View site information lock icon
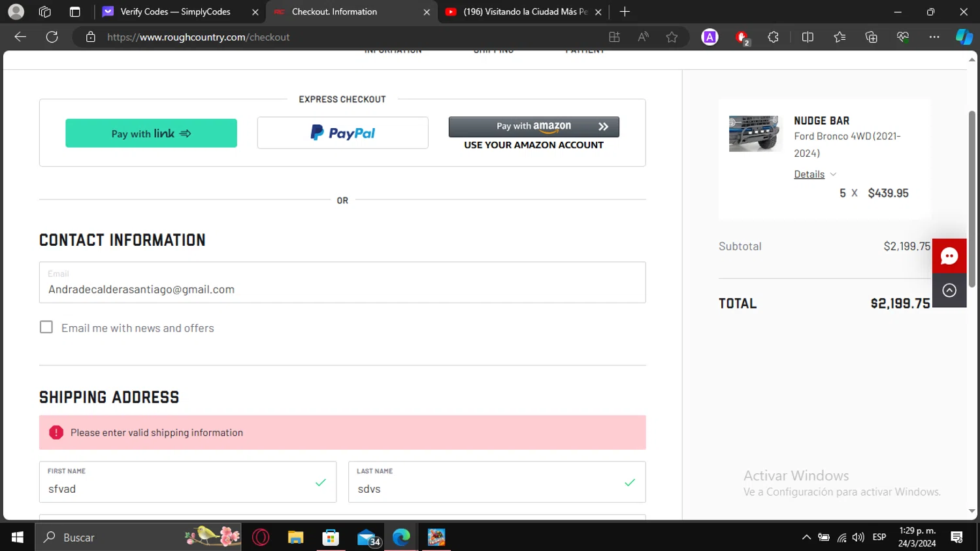This screenshot has height=551, width=980. (91, 37)
